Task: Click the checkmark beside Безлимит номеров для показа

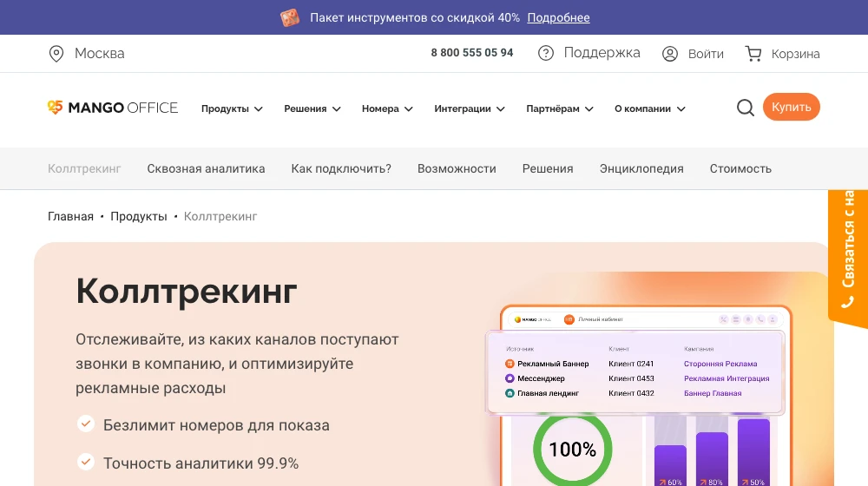Action: [86, 424]
